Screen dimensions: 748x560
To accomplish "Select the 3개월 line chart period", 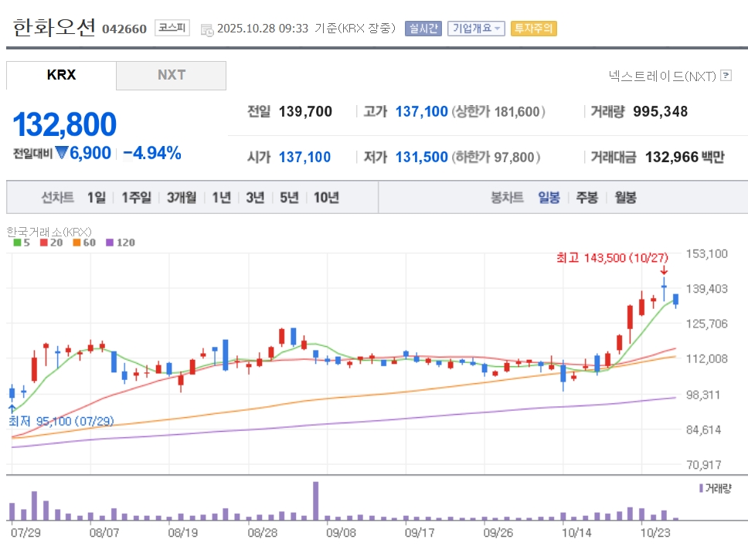I will [x=182, y=197].
